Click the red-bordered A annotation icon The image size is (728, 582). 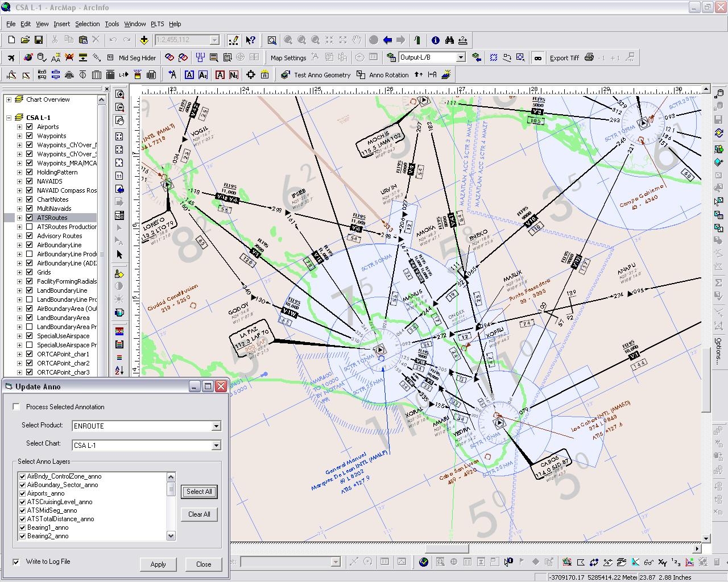pos(220,74)
